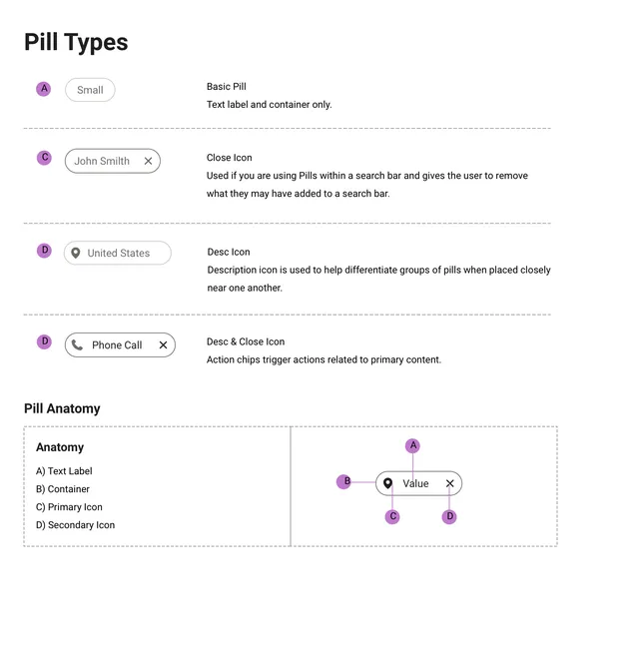Click the purple A marker above Value pill
The height and width of the screenshot is (660, 644).
pyautogui.click(x=413, y=445)
